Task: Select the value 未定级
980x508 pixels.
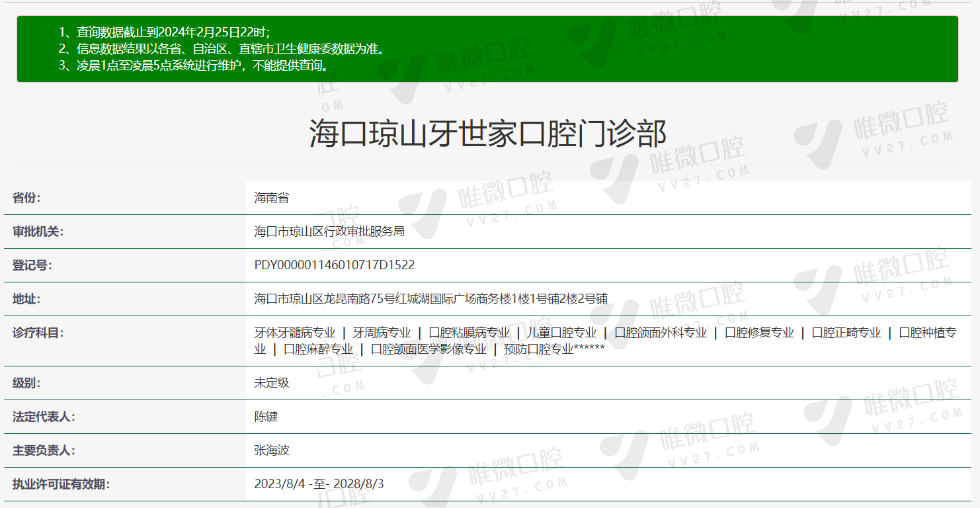Action: (x=272, y=383)
